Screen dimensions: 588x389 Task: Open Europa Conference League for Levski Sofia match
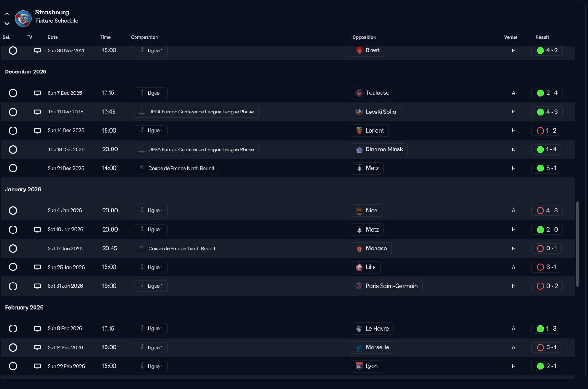[196, 112]
